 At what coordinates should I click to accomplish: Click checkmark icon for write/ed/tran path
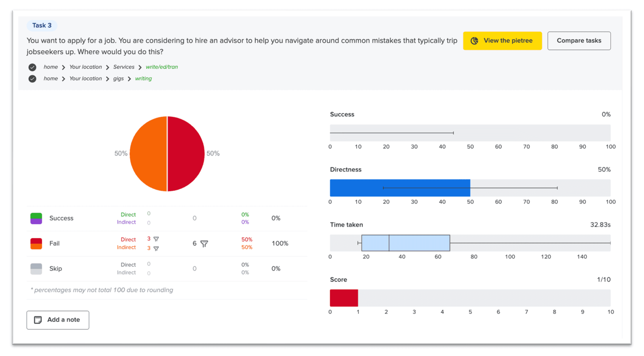[32, 67]
